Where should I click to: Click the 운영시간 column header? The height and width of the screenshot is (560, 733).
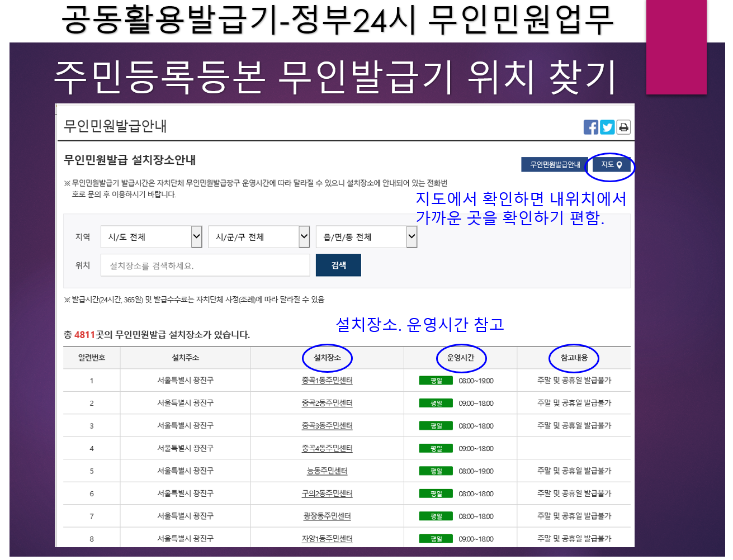[x=461, y=358]
